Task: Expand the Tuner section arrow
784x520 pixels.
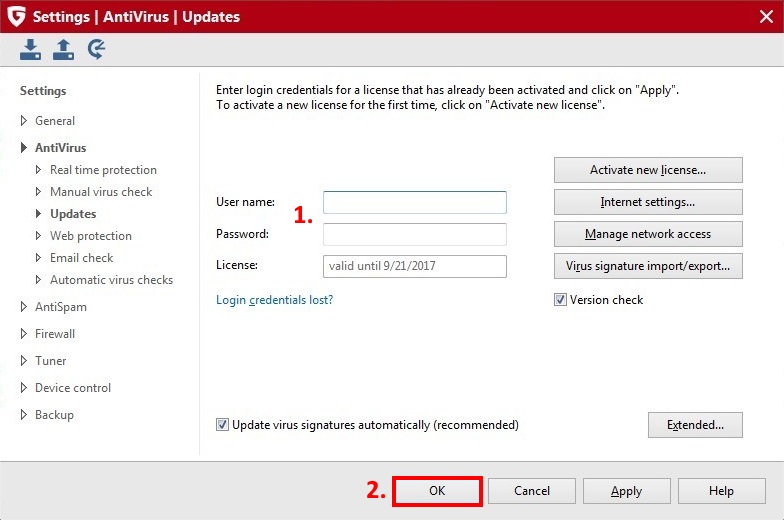Action: (24, 360)
